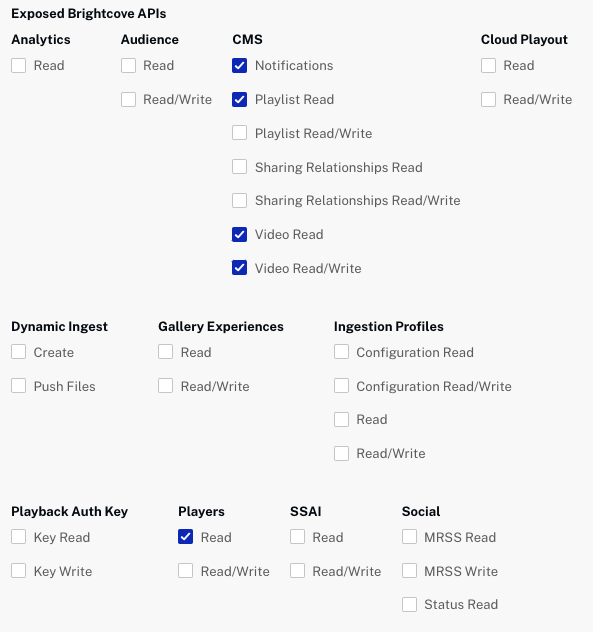Disable CMS Playlist Read permission

coord(239,99)
